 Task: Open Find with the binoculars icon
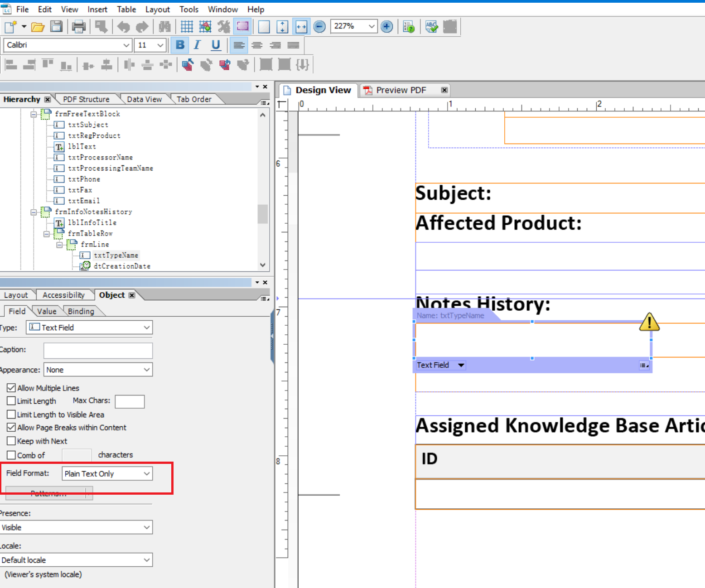(164, 27)
